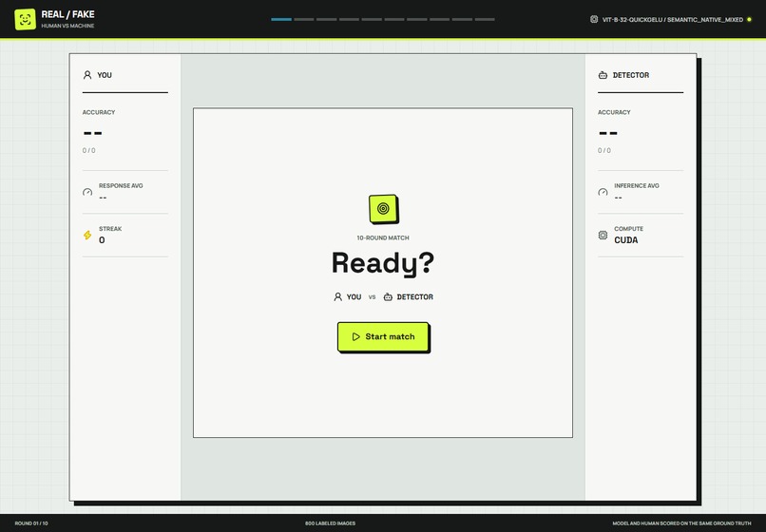Click the Real/Fake face logo icon
This screenshot has width=766, height=532.
point(26,20)
